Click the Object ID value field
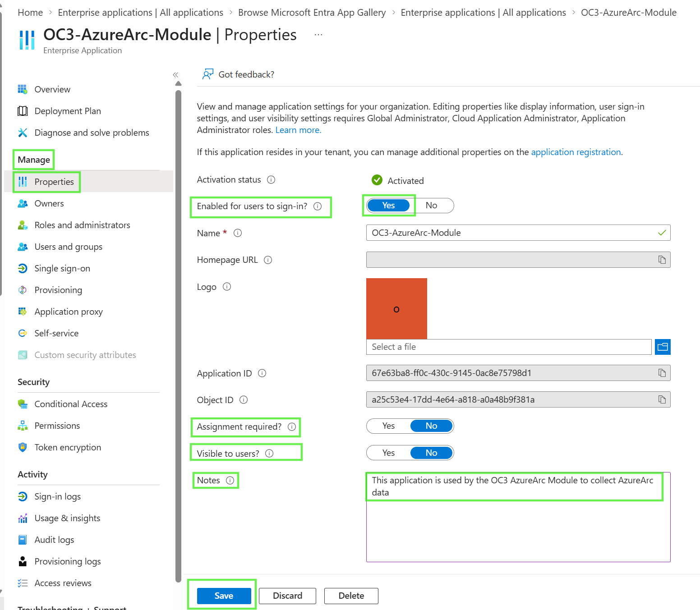The width and height of the screenshot is (700, 610). click(518, 399)
